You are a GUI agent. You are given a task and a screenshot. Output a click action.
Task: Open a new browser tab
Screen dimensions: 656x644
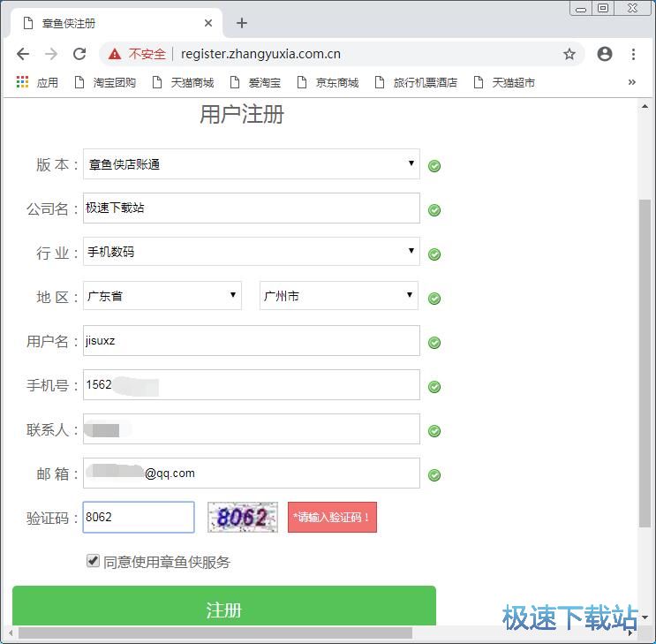242,23
